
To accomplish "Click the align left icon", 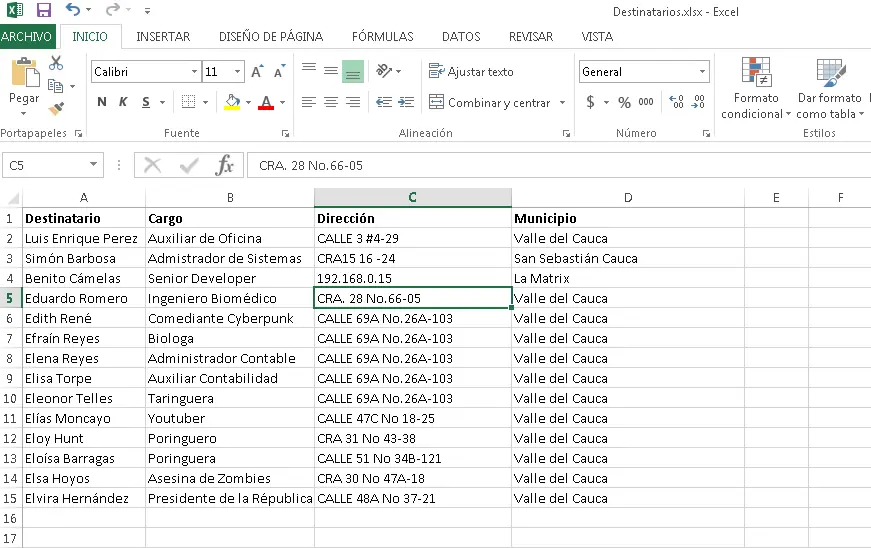I will tap(309, 102).
